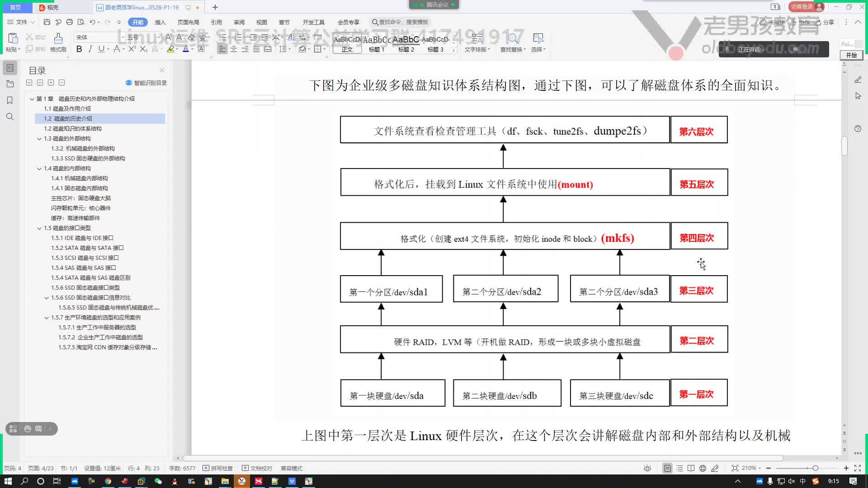The height and width of the screenshot is (488, 868).
Task: Align paragraph right
Action: 245,49
